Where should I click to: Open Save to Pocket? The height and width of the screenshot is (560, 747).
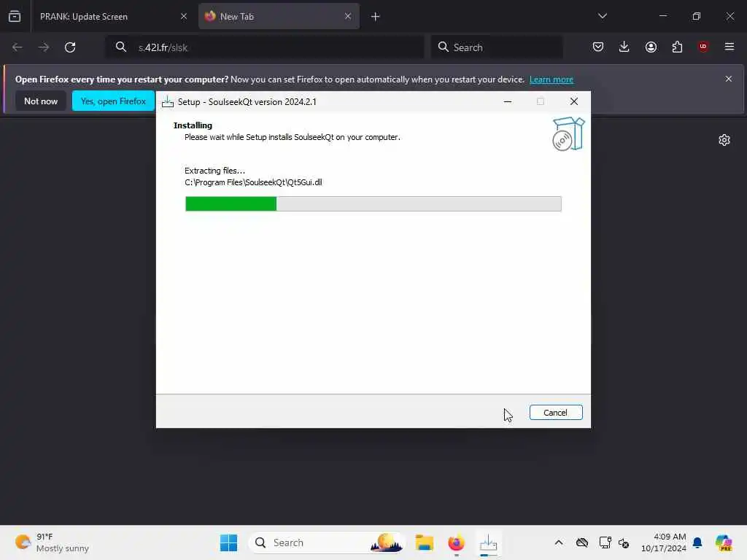click(598, 47)
